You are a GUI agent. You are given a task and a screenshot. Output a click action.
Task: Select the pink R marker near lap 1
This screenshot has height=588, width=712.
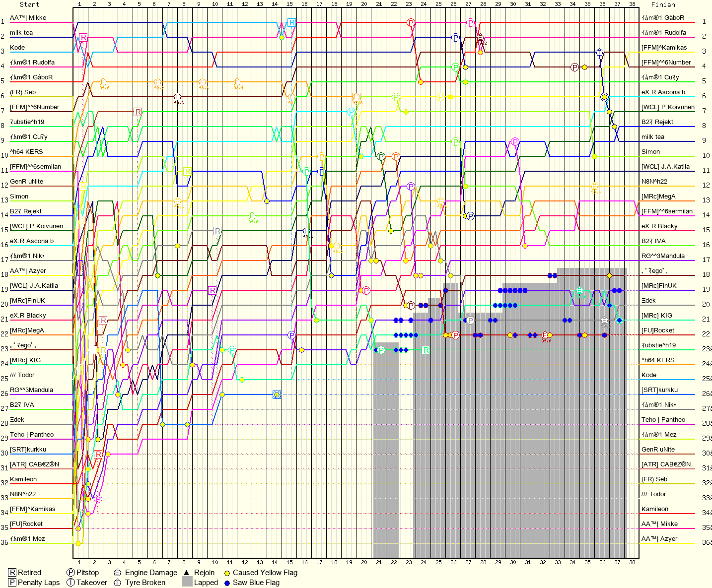[x=83, y=38]
